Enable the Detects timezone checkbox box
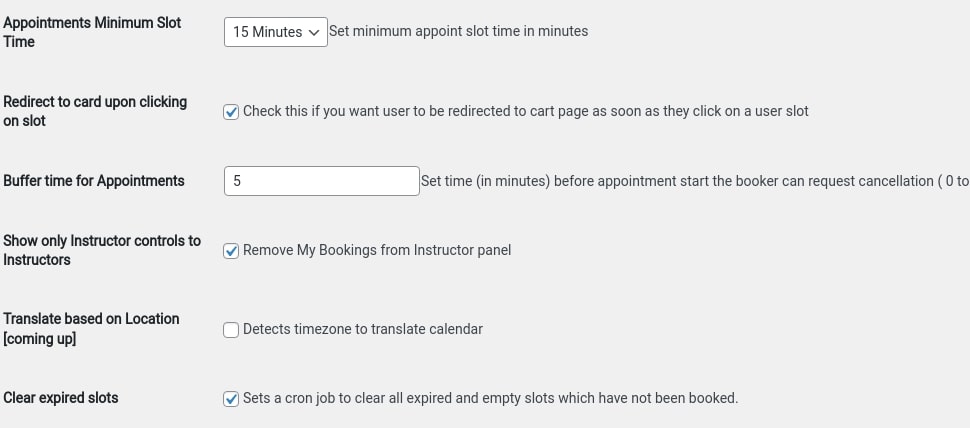 231,330
